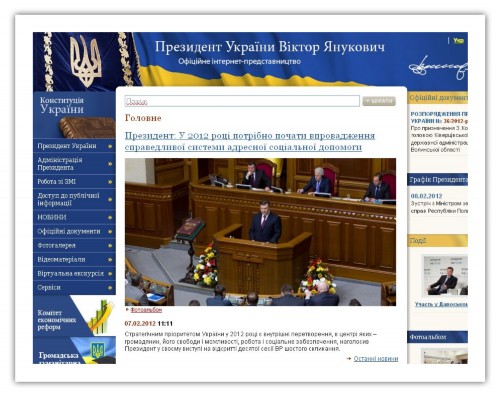
Task: Switch language with the Укр link
Action: click(458, 41)
